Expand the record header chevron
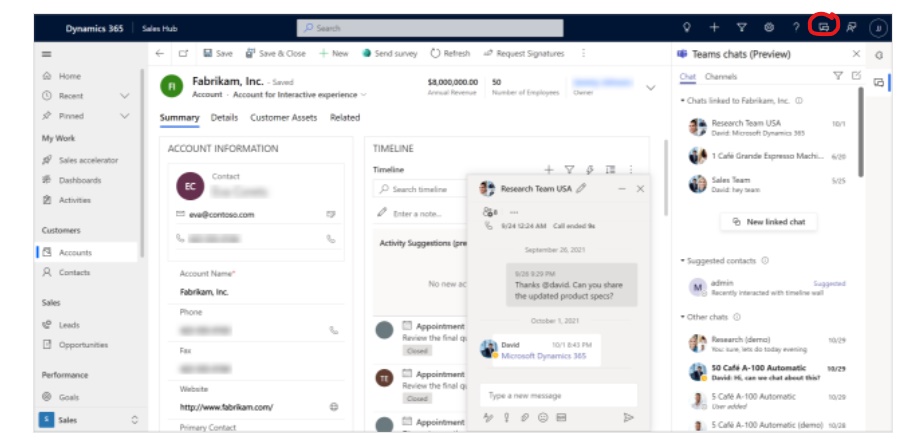This screenshot has width=924, height=448. 651,88
